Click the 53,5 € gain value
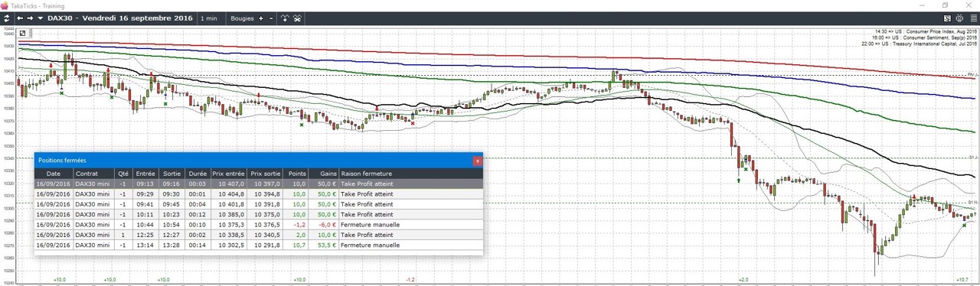This screenshot has height=286, width=980. tap(327, 245)
